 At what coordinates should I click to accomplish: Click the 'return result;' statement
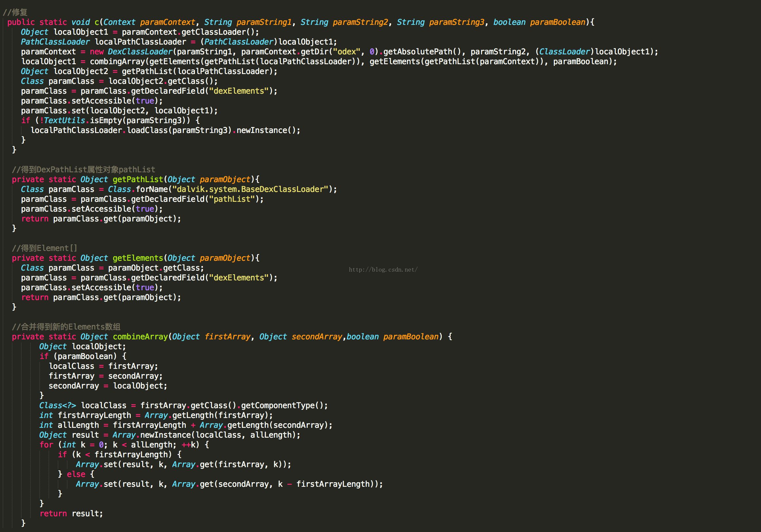click(71, 514)
